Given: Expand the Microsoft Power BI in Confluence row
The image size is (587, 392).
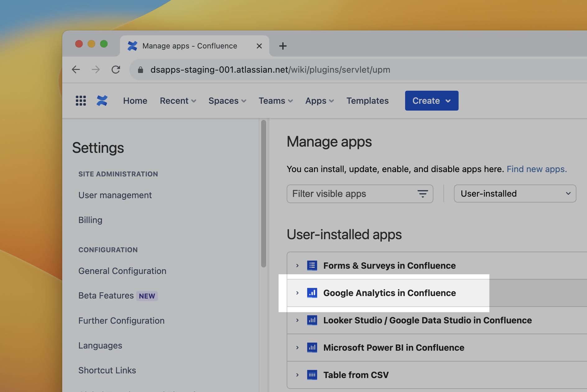Looking at the screenshot, I should pyautogui.click(x=298, y=348).
